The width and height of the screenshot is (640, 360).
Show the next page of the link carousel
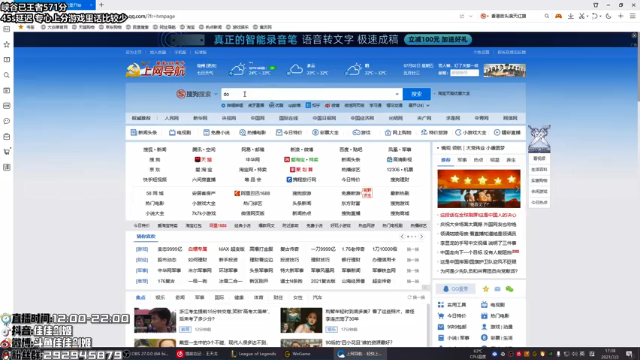point(422,236)
